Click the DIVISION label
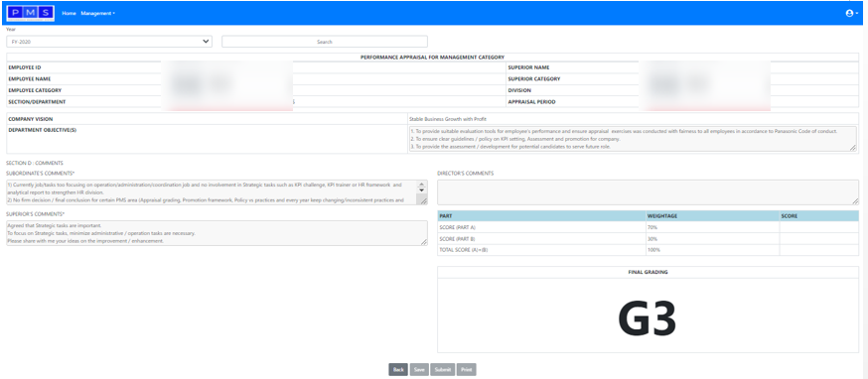The height and width of the screenshot is (379, 868). point(519,90)
